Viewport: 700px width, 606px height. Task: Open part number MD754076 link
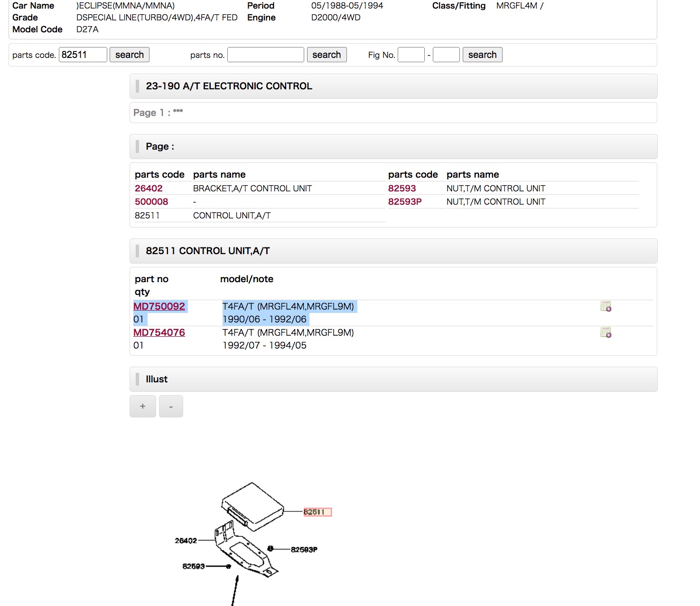tap(159, 332)
